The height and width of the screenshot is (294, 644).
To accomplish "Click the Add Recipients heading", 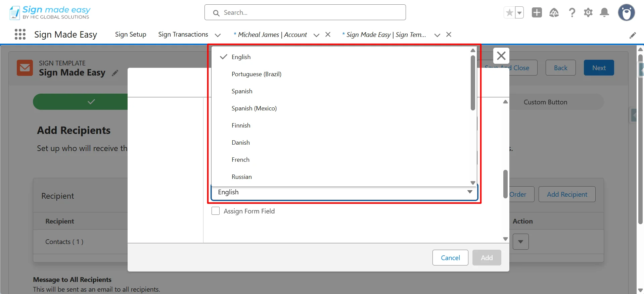I will coord(74,130).
